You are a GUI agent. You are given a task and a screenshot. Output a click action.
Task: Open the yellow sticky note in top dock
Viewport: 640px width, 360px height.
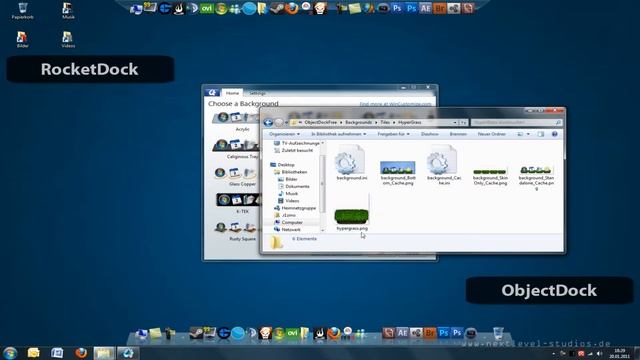[354, 8]
